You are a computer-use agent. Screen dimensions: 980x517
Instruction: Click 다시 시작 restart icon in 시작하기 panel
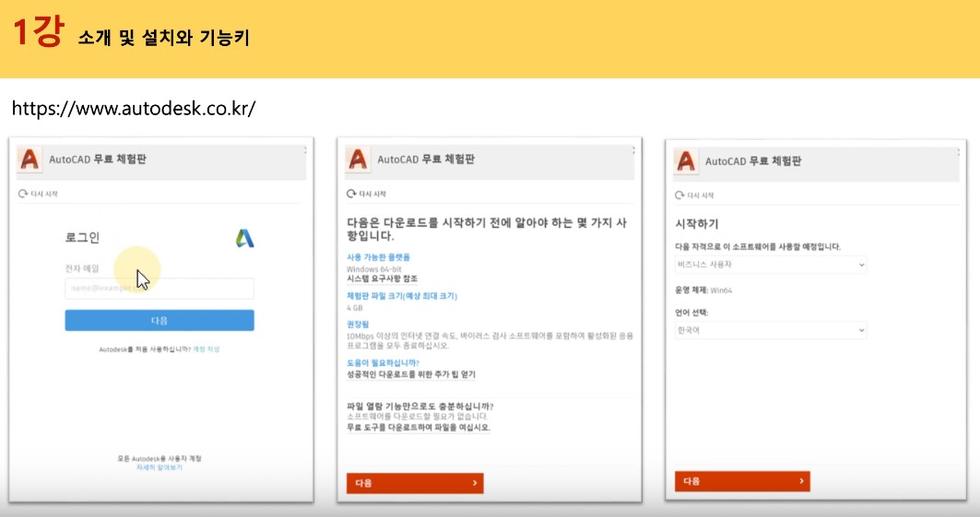tap(679, 195)
